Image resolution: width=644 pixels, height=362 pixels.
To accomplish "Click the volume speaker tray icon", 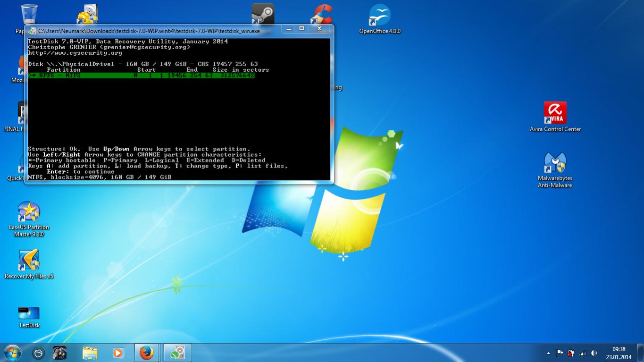I will [x=594, y=353].
